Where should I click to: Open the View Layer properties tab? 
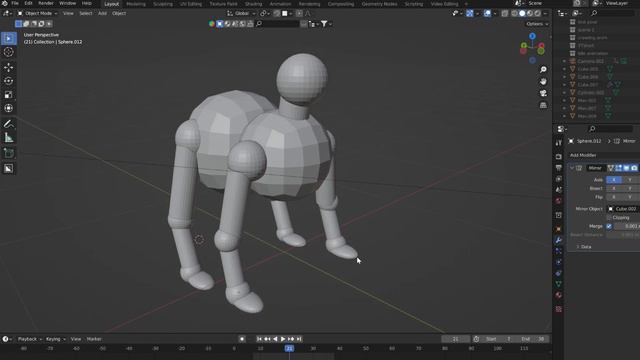pos(559,179)
